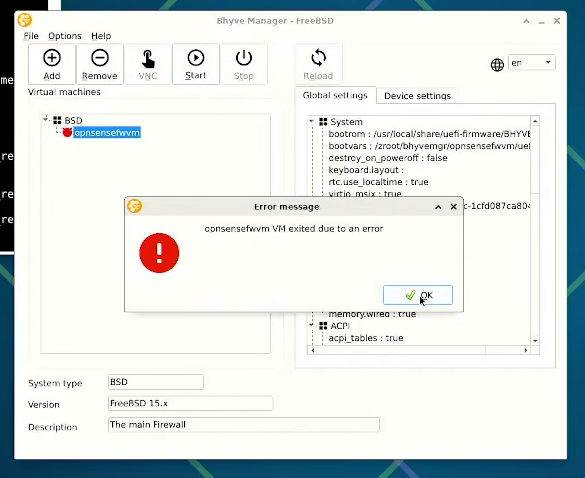Viewport: 585px width, 478px height.
Task: Click the Add virtual machine icon
Action: (52, 58)
